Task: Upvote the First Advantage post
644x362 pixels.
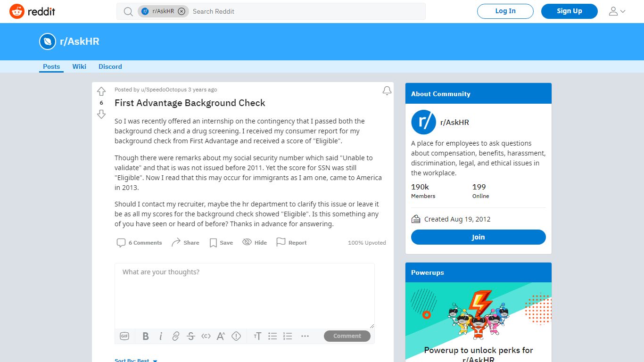Action: pyautogui.click(x=101, y=91)
